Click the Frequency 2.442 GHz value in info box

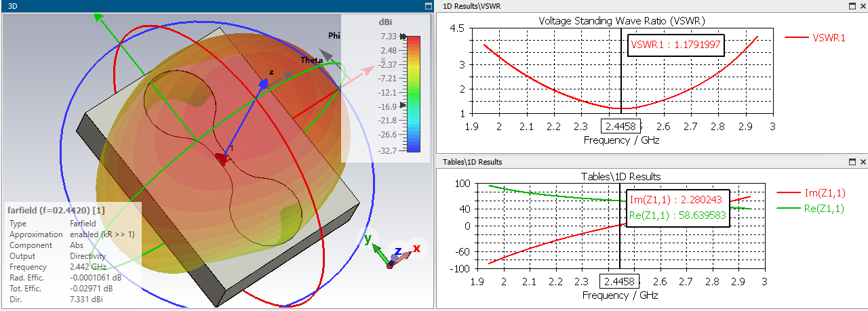(x=87, y=267)
